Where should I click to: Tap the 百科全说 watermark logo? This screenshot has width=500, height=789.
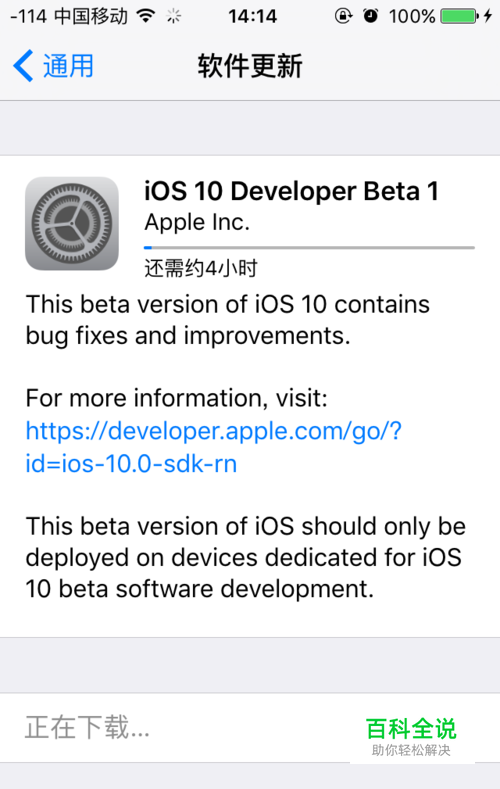tap(411, 736)
